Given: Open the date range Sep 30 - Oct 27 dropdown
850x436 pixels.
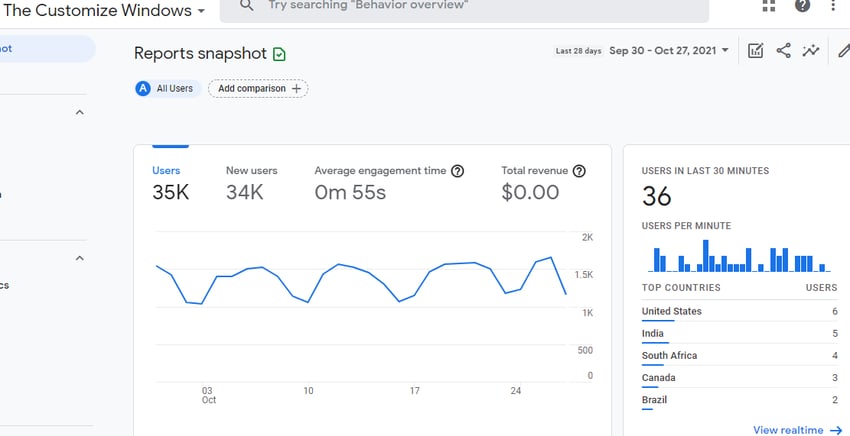Looking at the screenshot, I should click(x=669, y=50).
